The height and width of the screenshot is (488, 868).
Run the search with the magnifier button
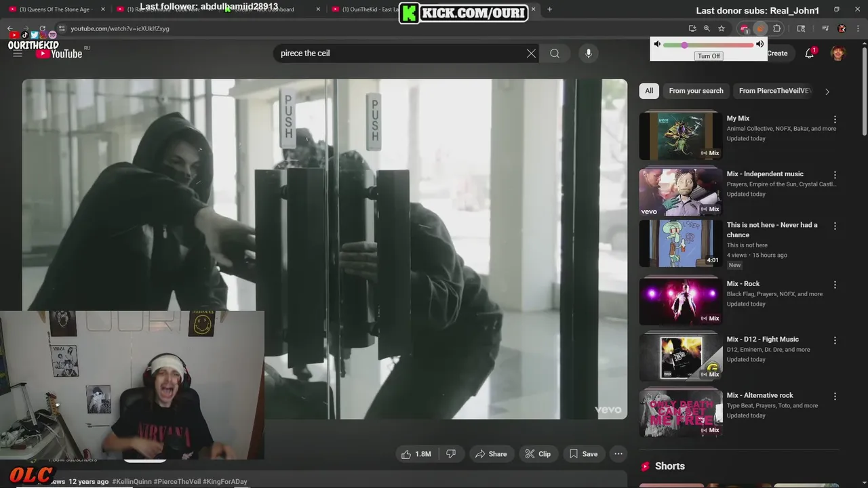[x=555, y=54]
